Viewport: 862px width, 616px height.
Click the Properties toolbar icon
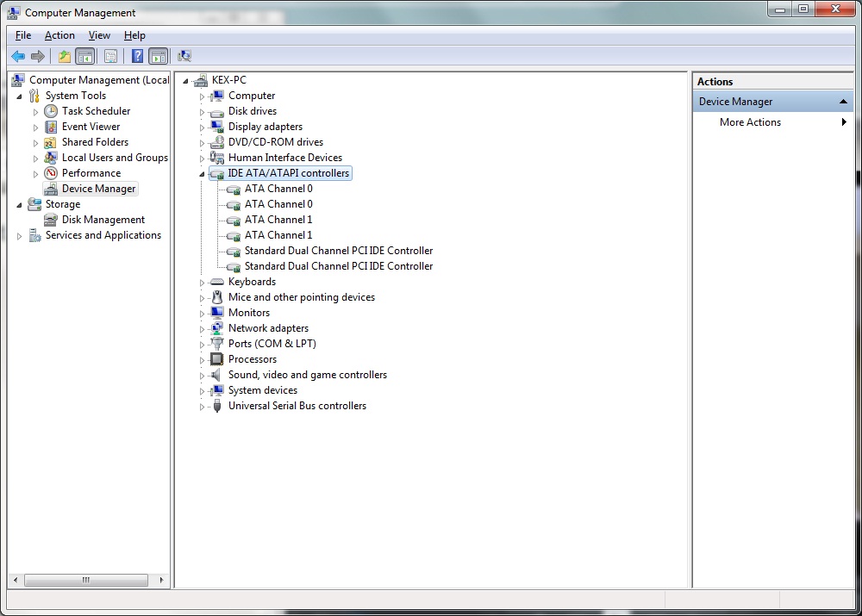pos(110,56)
